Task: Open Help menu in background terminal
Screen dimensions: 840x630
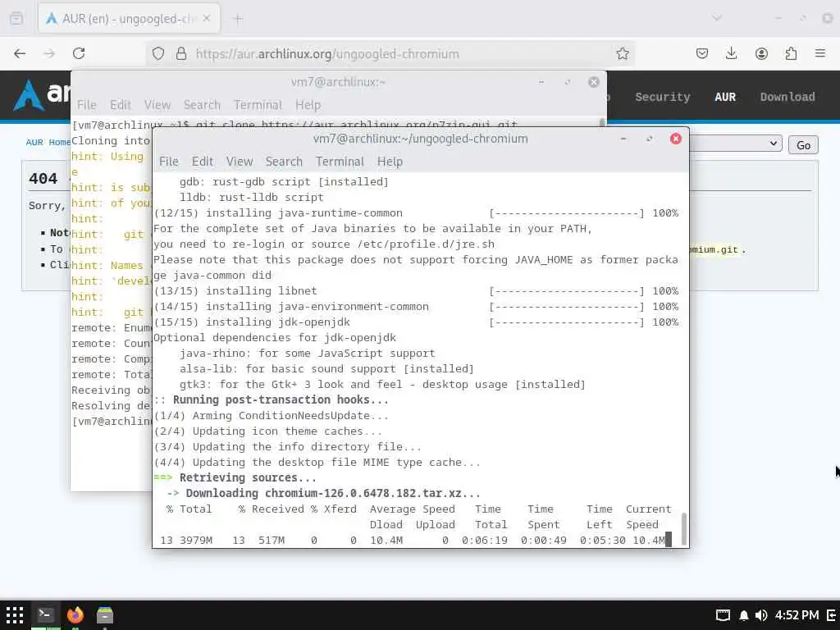Action: [x=308, y=104]
